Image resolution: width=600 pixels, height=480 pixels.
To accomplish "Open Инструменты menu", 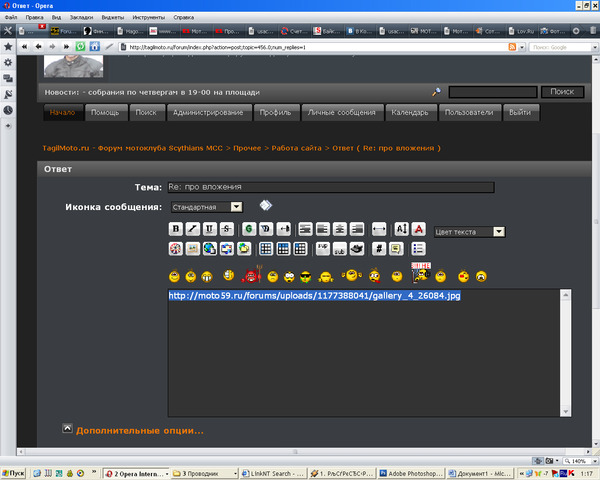I will point(148,17).
